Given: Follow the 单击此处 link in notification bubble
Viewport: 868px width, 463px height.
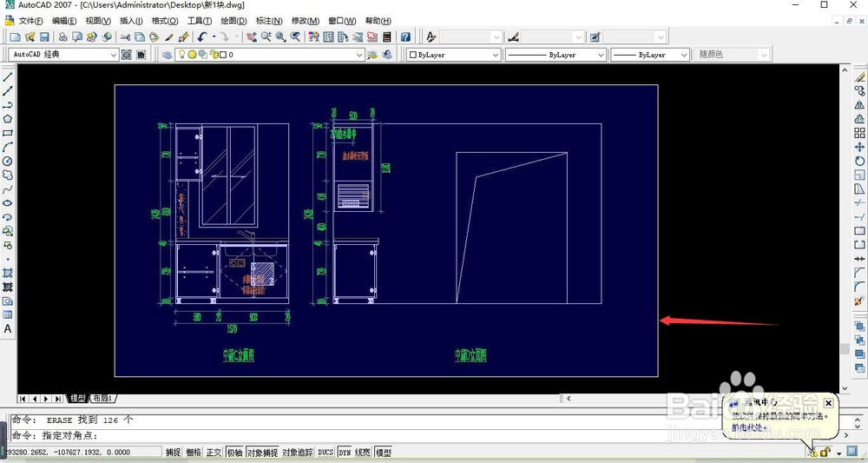Looking at the screenshot, I should 746,427.
